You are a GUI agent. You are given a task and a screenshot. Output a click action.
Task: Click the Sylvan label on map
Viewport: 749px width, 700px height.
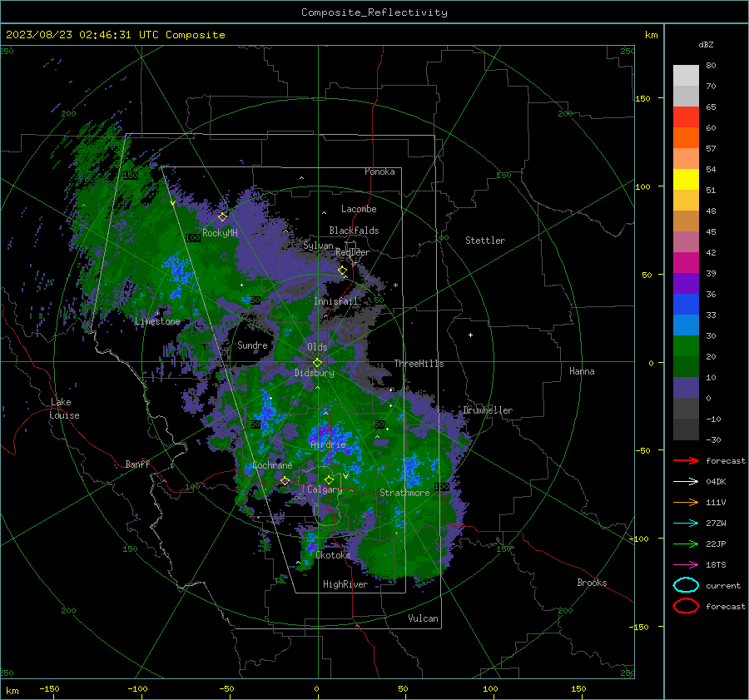click(x=318, y=246)
